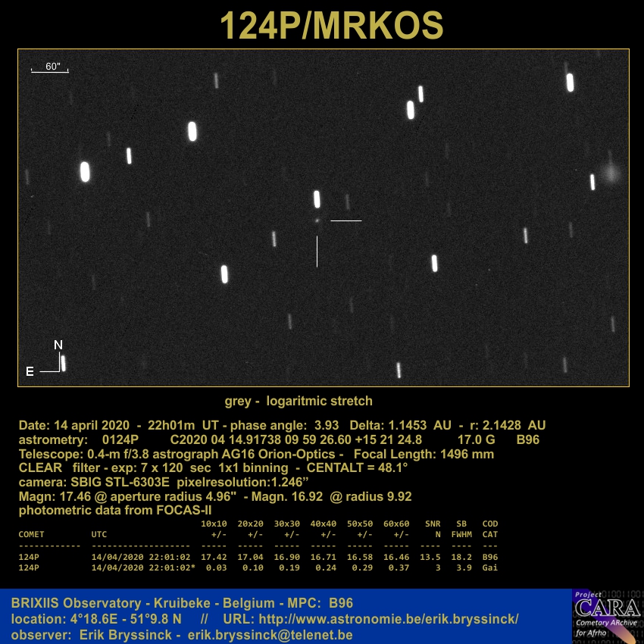The image size is (644, 644).
Task: Click the erik.bryssinck@telenet.be email address
Action: tap(270, 635)
